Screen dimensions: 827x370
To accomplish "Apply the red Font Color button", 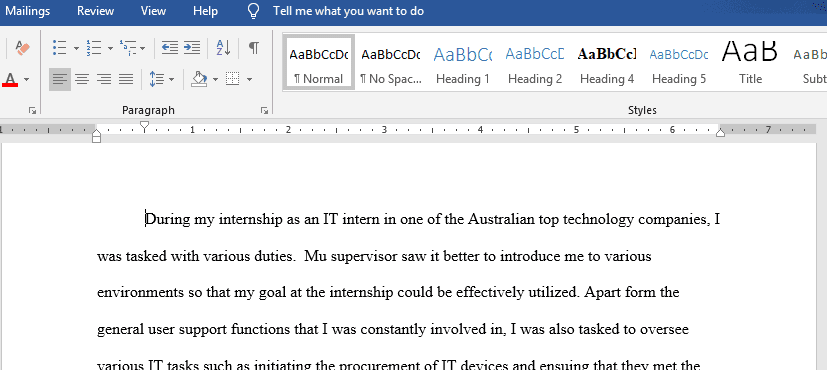I will click(x=11, y=80).
